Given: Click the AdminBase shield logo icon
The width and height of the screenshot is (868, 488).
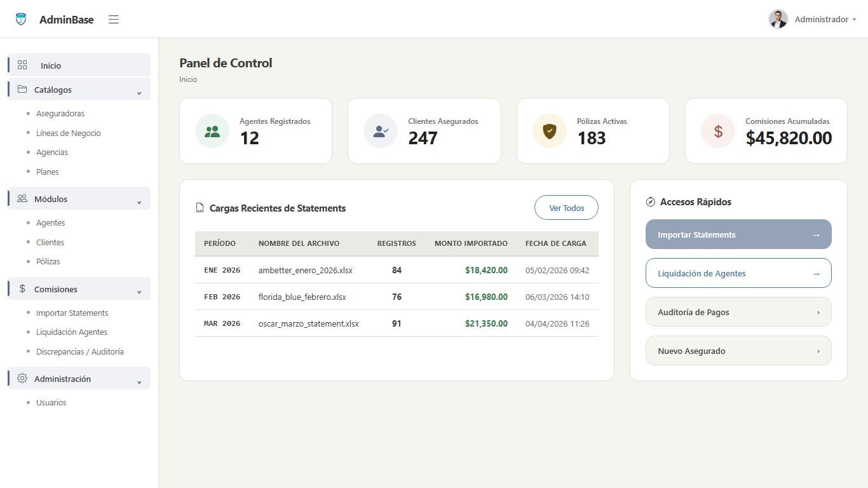Looking at the screenshot, I should pos(21,20).
